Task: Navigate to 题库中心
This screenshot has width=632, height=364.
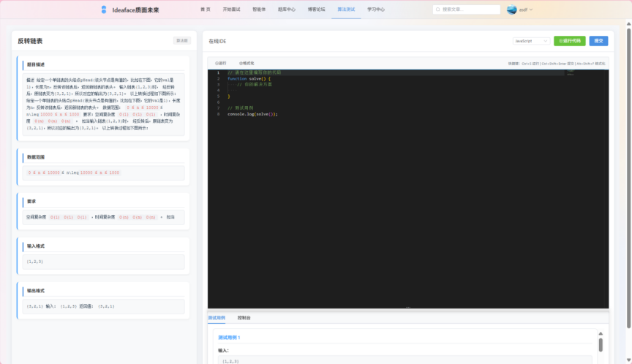Action: [287, 10]
